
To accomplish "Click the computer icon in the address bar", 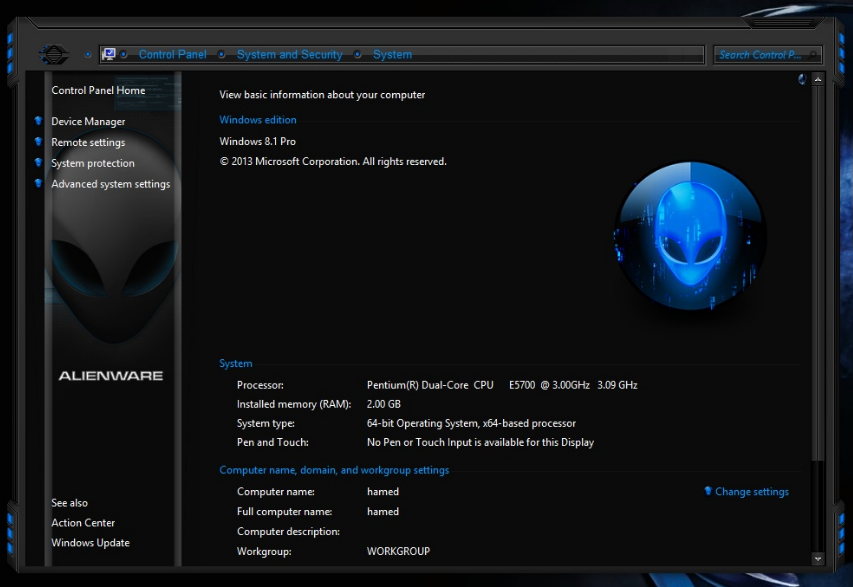I will tap(109, 55).
